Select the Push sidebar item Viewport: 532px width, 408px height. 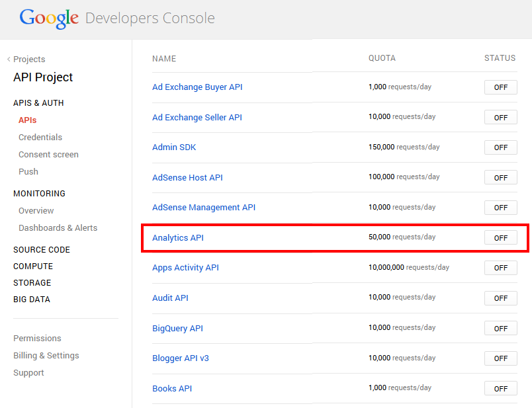[x=28, y=172]
